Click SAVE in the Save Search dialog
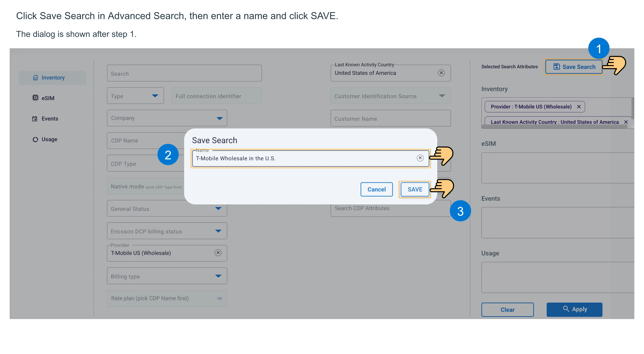The height and width of the screenshot is (354, 644). (x=415, y=189)
